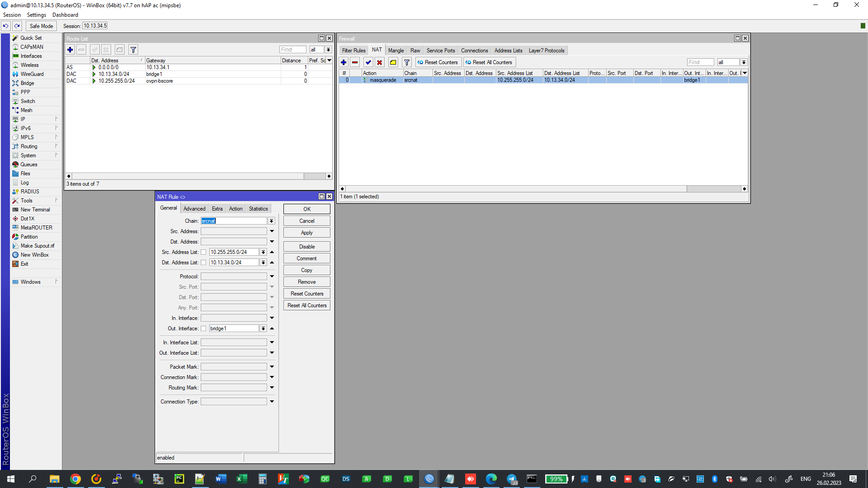
Task: Click the filter funnel in Route List
Action: [133, 50]
